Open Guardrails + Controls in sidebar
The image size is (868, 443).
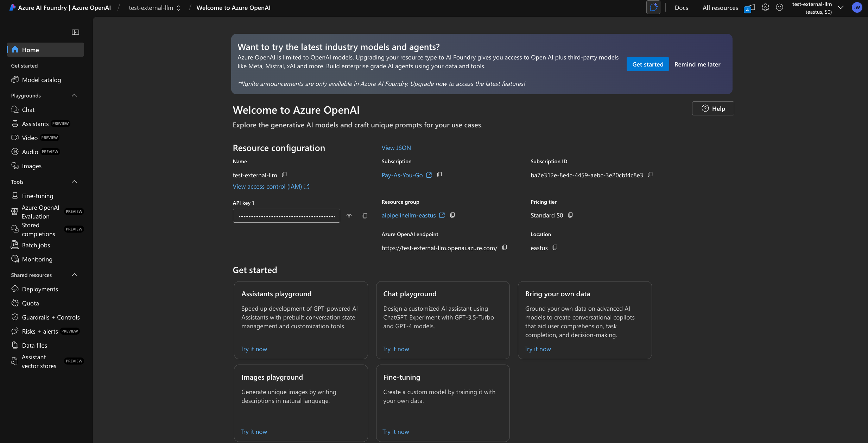pos(51,317)
